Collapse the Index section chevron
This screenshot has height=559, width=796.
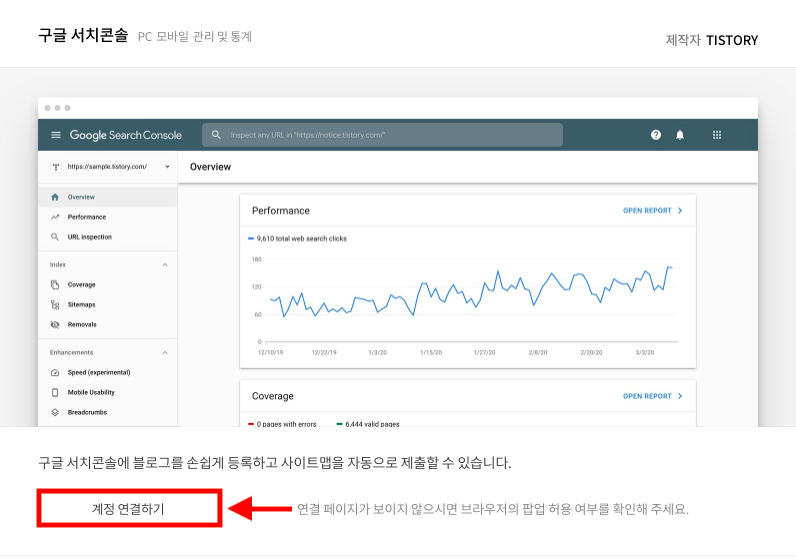coord(165,265)
